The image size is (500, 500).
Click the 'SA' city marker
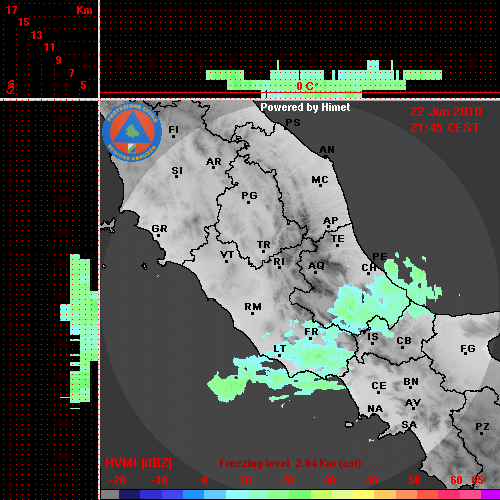point(409,425)
